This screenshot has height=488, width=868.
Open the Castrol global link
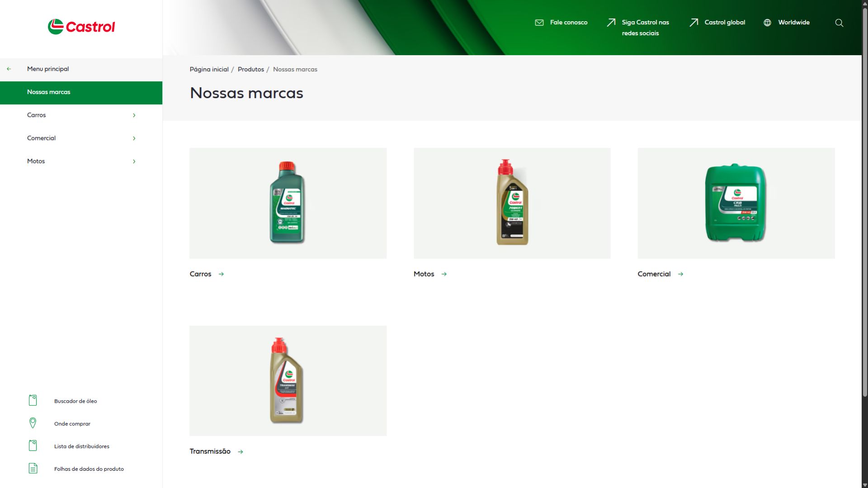coord(724,23)
